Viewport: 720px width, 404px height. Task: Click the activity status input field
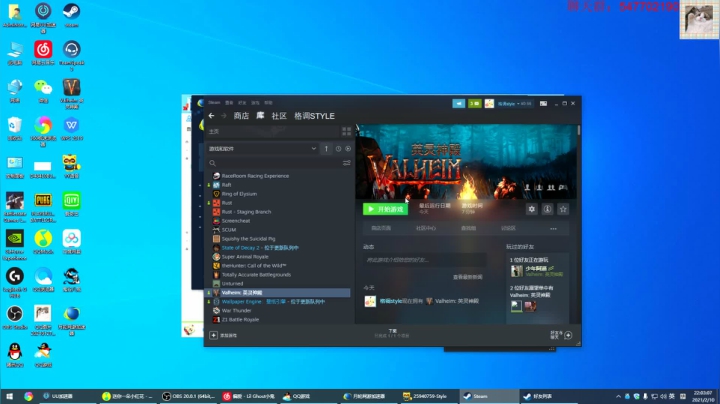tap(425, 260)
